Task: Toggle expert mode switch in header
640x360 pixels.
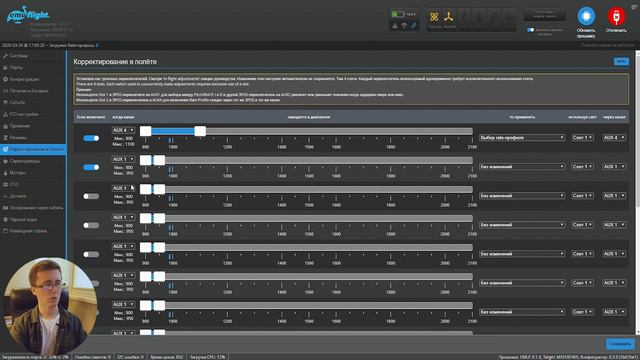Action: tap(530, 30)
